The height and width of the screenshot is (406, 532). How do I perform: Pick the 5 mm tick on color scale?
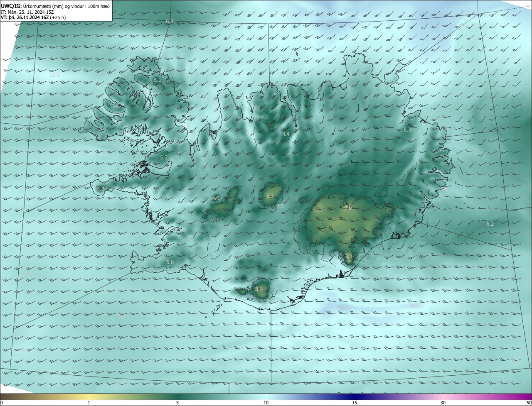pos(177,403)
